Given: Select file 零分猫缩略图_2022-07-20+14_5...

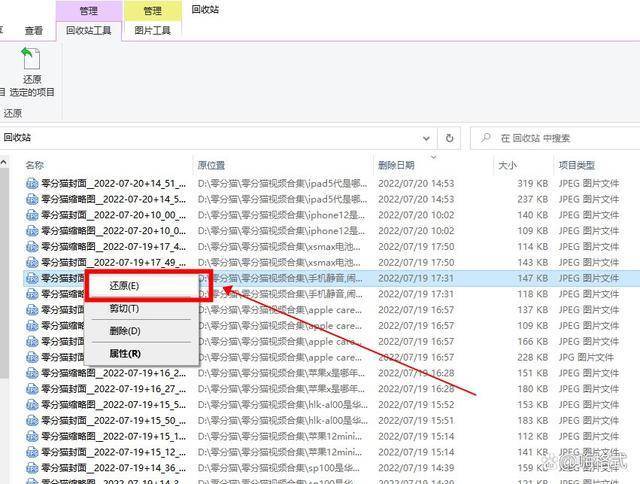Looking at the screenshot, I should point(113,199).
